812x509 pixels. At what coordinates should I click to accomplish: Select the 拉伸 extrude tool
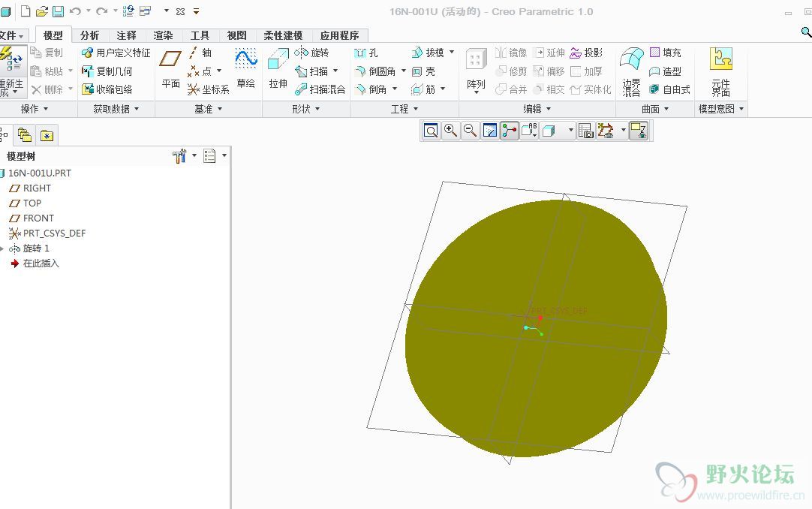point(278,69)
